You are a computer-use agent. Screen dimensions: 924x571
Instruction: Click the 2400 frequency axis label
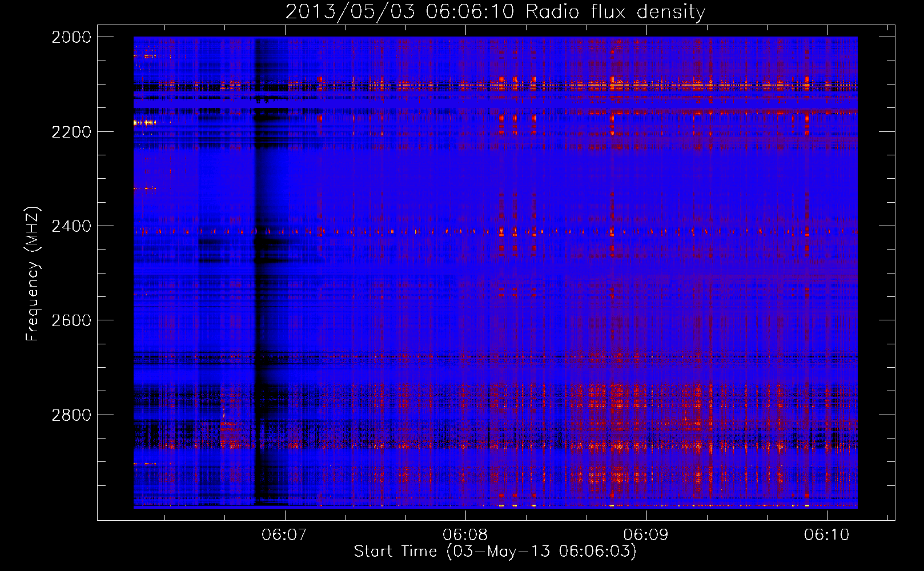tap(71, 226)
